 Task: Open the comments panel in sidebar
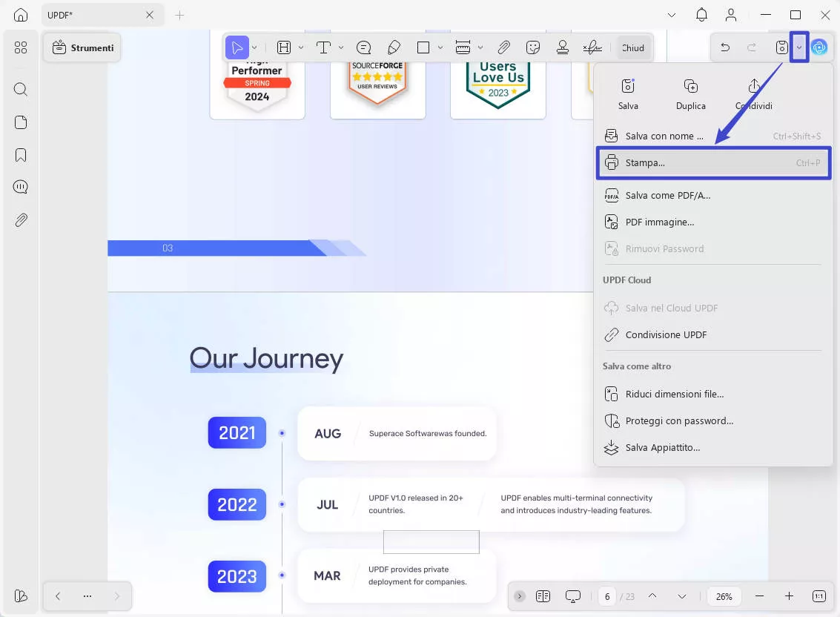[x=20, y=187]
